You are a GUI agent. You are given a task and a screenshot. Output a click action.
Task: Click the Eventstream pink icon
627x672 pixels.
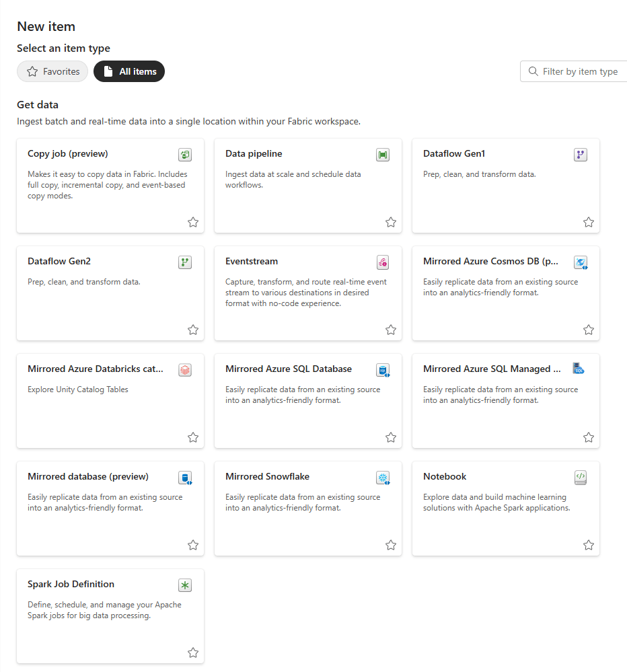pyautogui.click(x=383, y=262)
